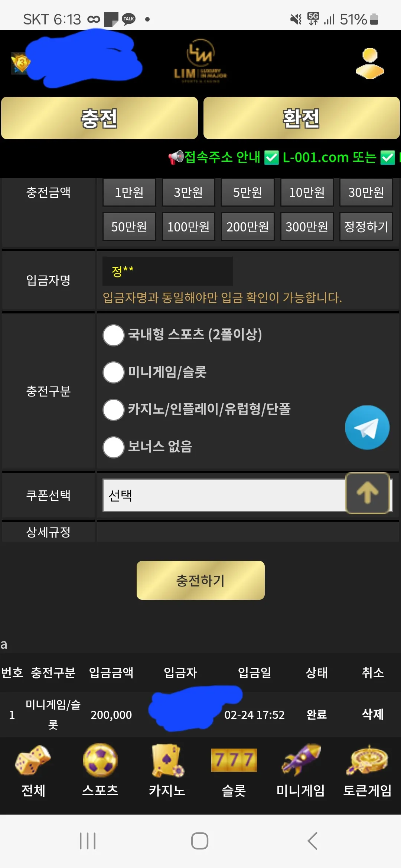Open the 전체 dice icon

click(33, 760)
